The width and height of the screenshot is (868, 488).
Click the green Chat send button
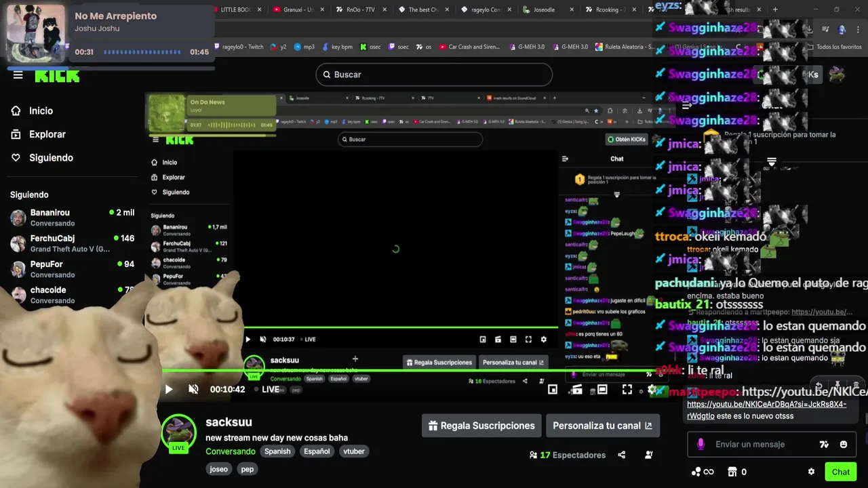click(840, 472)
